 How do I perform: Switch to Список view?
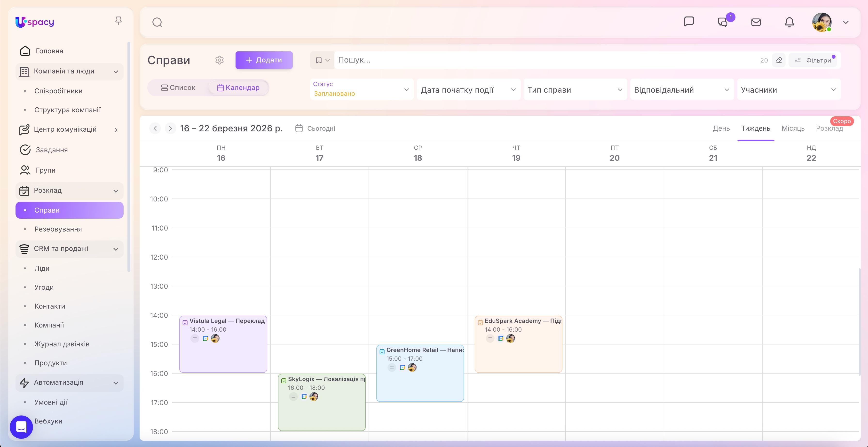pos(179,87)
